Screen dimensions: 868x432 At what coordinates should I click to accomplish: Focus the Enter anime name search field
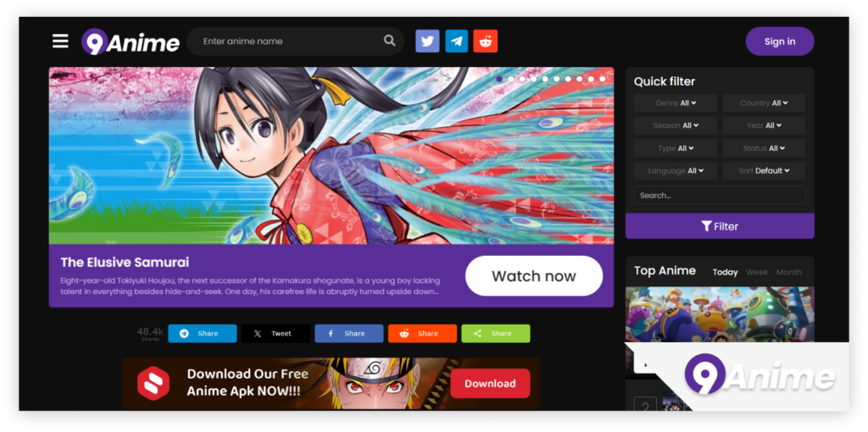tap(295, 42)
